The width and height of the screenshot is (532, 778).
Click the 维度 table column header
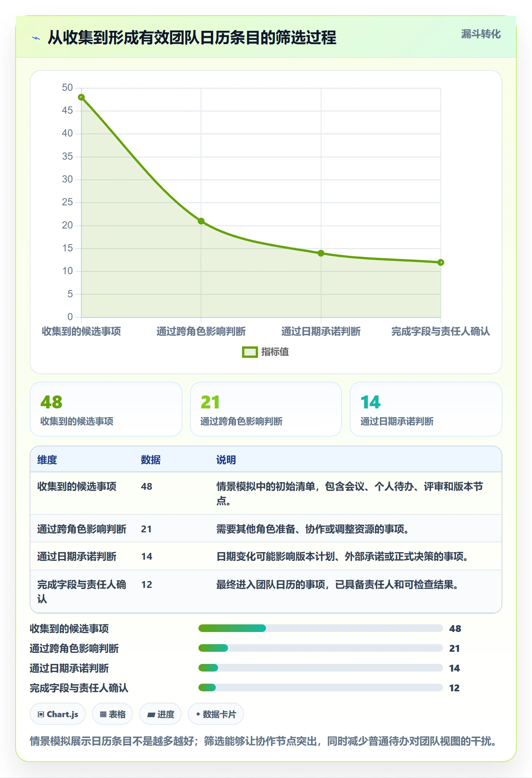[47, 460]
